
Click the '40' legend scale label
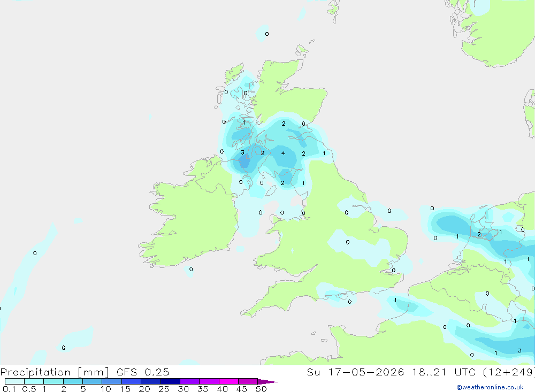(223, 389)
